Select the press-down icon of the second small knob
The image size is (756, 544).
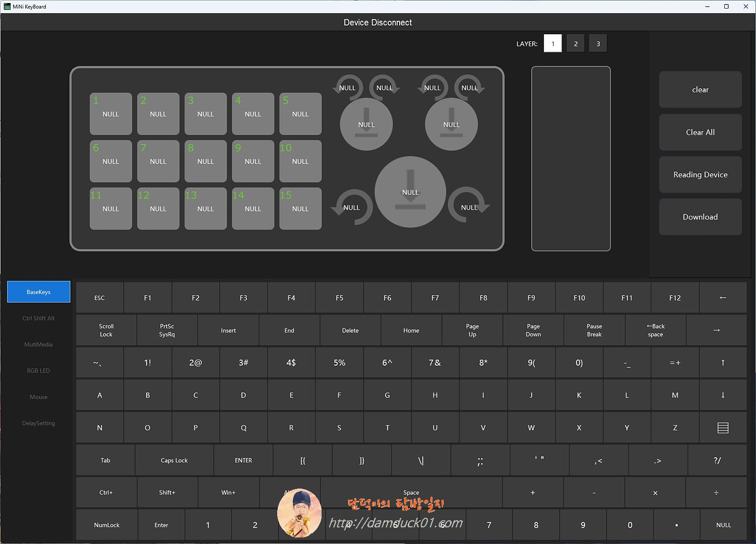coord(451,124)
